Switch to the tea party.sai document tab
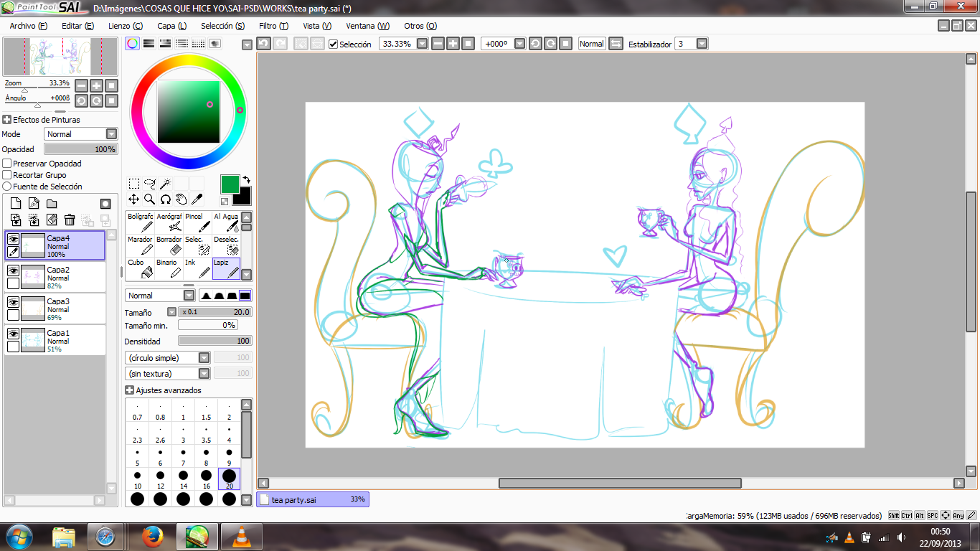Viewport: 980px width, 551px height. pyautogui.click(x=313, y=499)
